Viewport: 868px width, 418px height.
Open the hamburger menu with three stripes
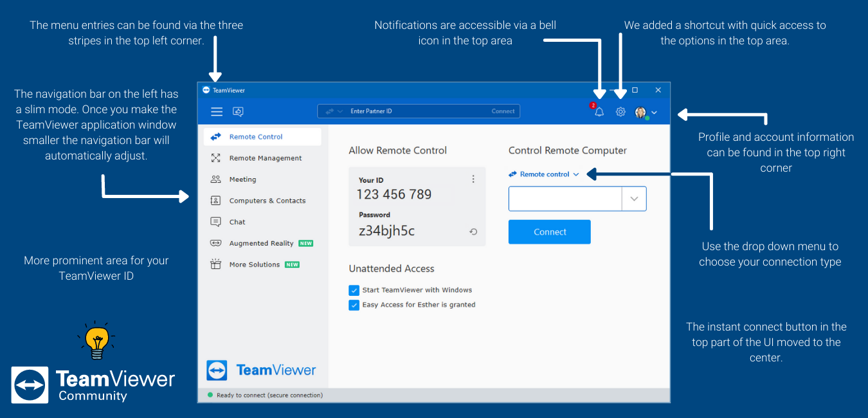coord(217,112)
